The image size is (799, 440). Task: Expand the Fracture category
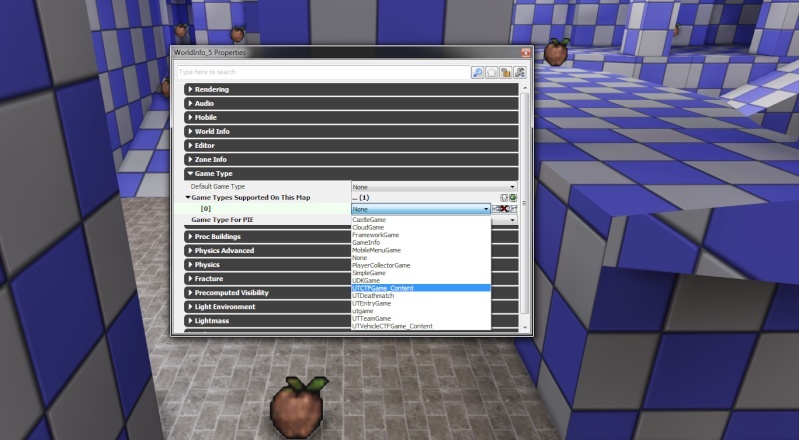(x=268, y=279)
